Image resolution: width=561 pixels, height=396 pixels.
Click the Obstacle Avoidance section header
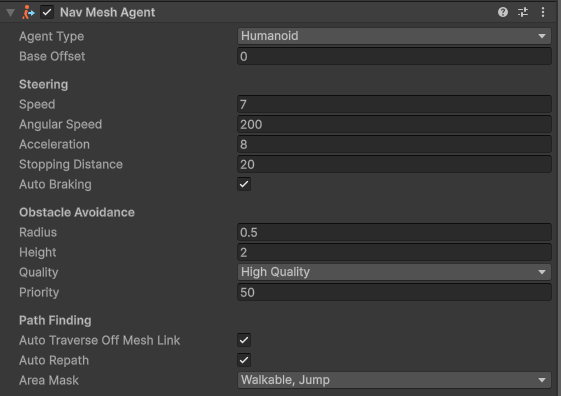point(77,212)
